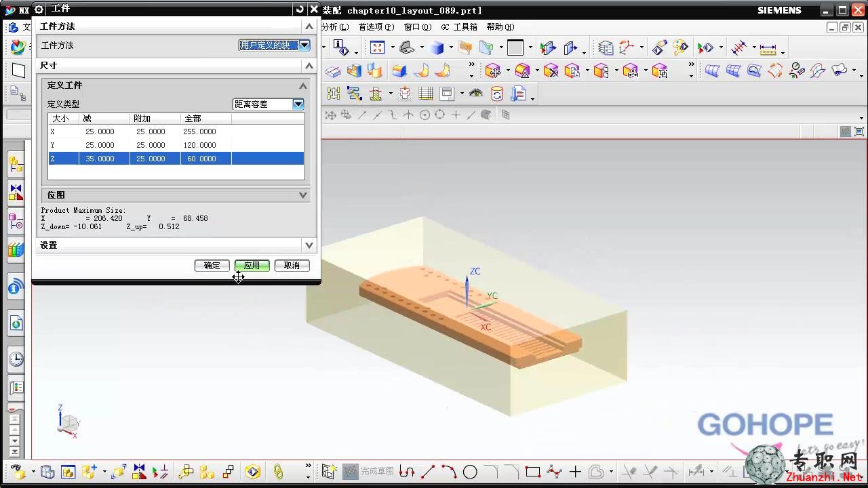
Task: Open the 首选项 menu
Action: point(376,27)
